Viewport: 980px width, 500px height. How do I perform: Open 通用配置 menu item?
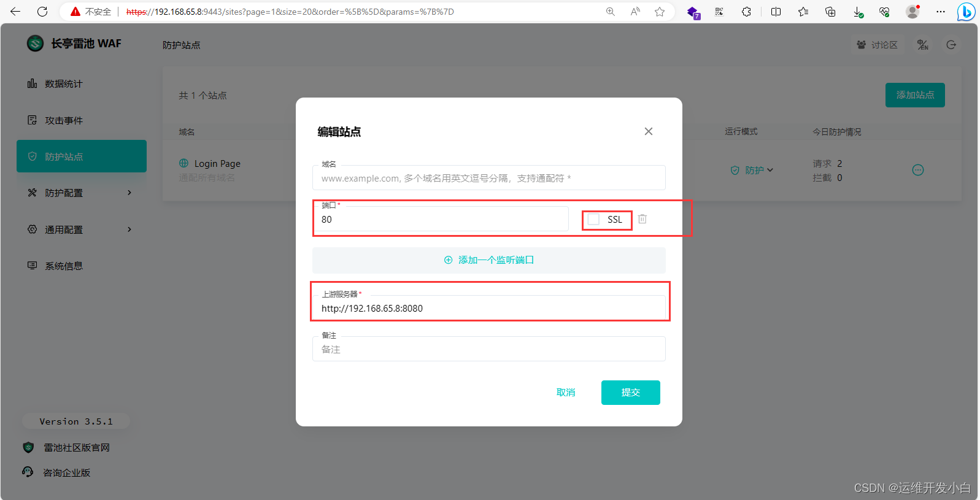[x=82, y=229]
